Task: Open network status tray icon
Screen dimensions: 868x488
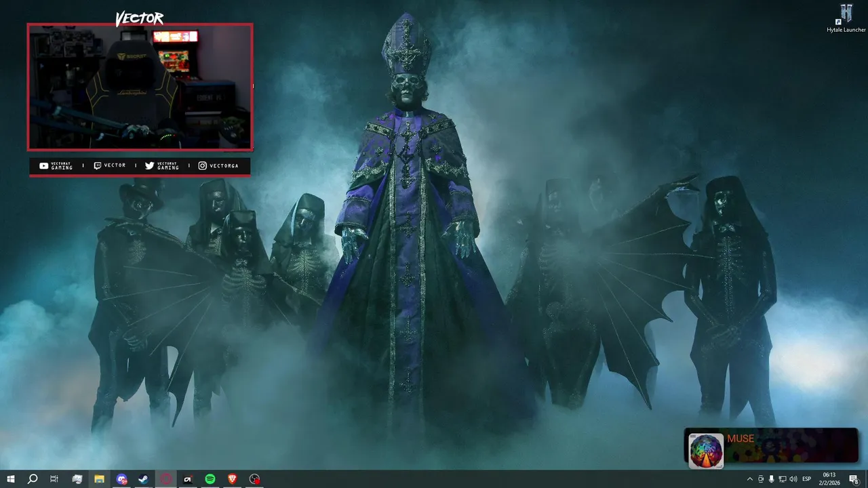Action: [x=782, y=479]
